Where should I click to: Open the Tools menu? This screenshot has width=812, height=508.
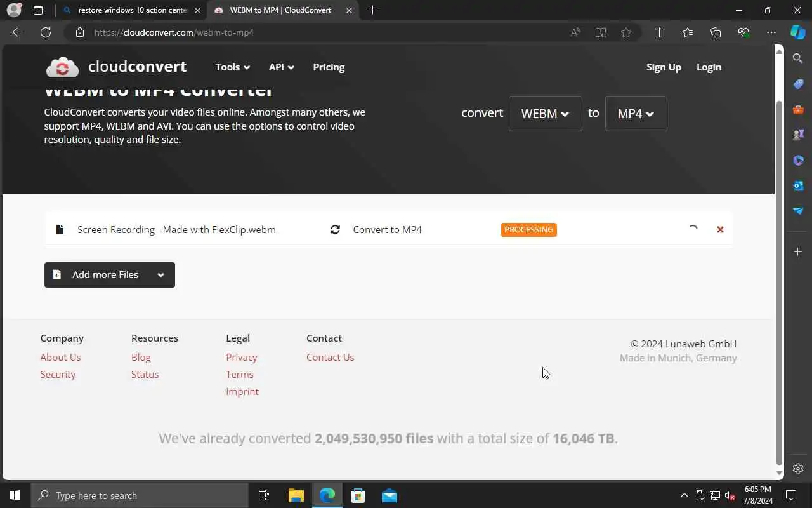pyautogui.click(x=232, y=67)
